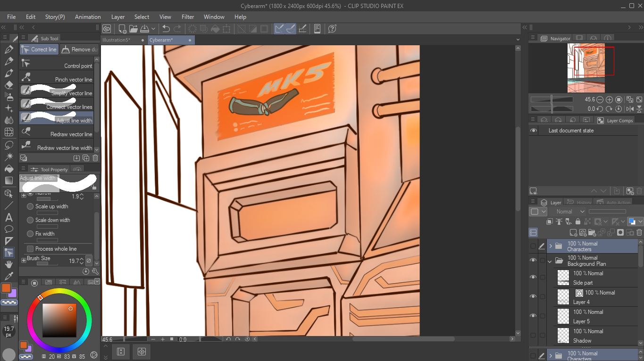
Task: Select the Fill bucket tool
Action: tap(8, 169)
